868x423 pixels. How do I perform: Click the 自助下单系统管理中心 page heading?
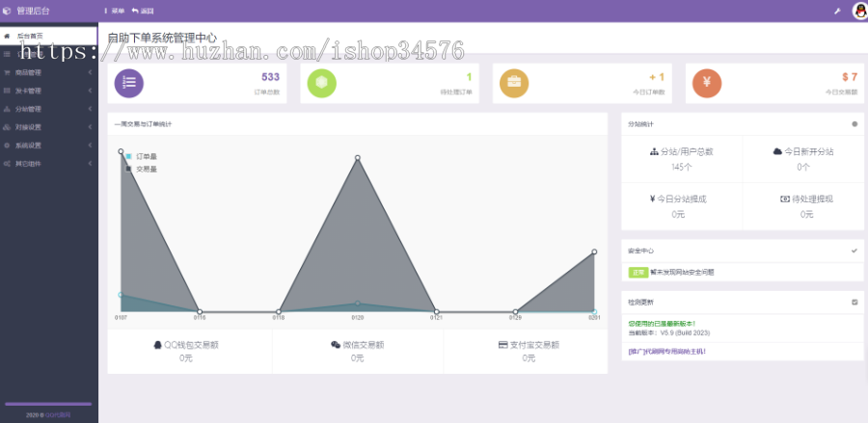[162, 39]
